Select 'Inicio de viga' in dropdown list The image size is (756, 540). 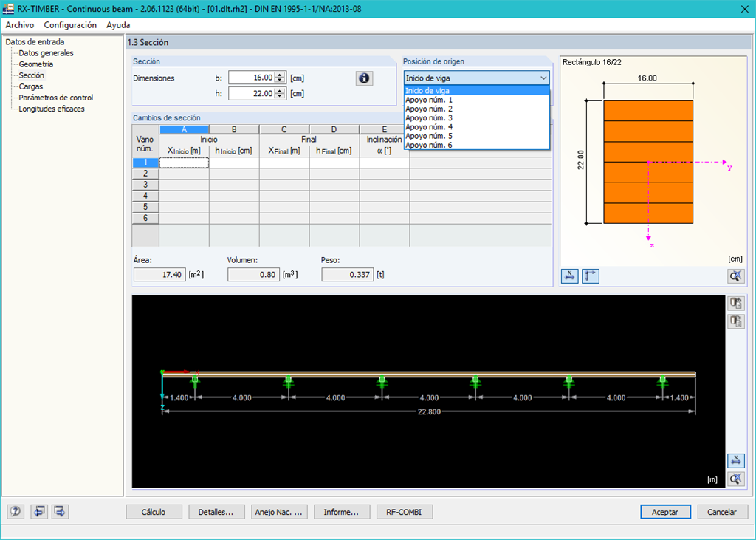477,91
